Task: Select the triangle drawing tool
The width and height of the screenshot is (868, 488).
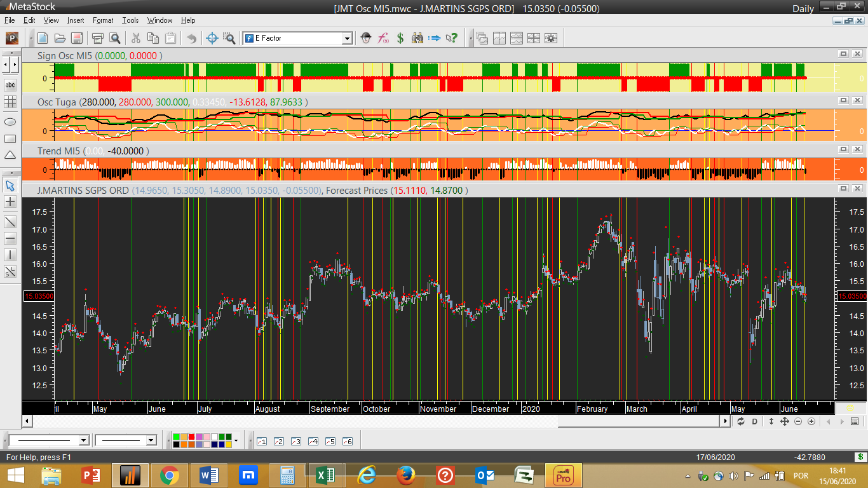Action: [x=10, y=155]
